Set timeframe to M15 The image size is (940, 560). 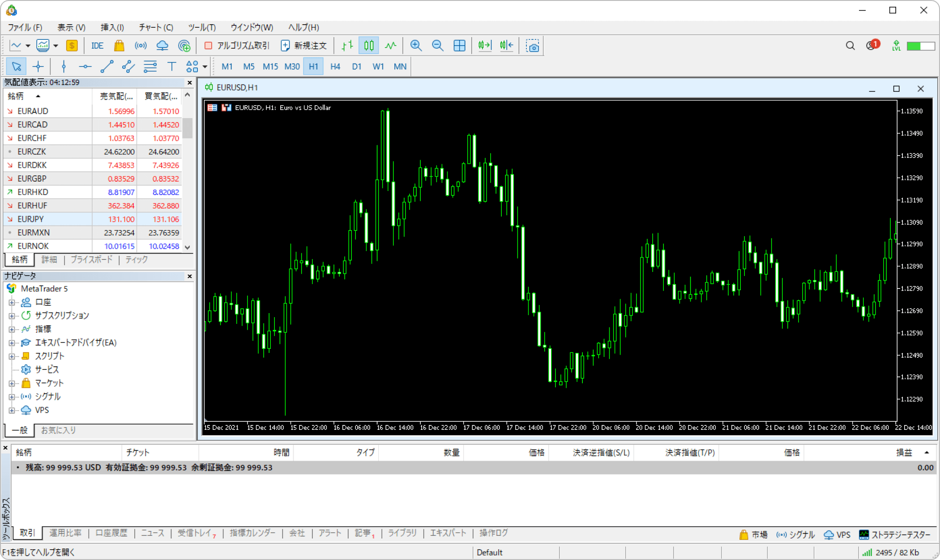(270, 67)
